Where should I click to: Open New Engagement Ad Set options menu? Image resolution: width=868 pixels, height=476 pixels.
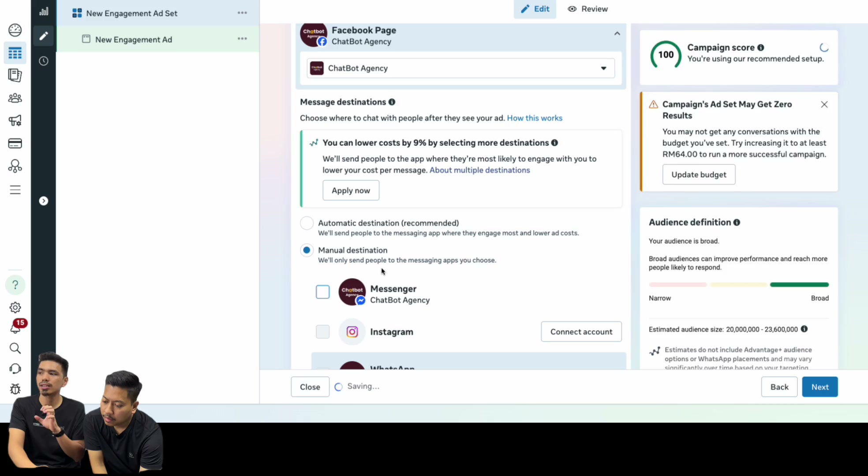(242, 13)
